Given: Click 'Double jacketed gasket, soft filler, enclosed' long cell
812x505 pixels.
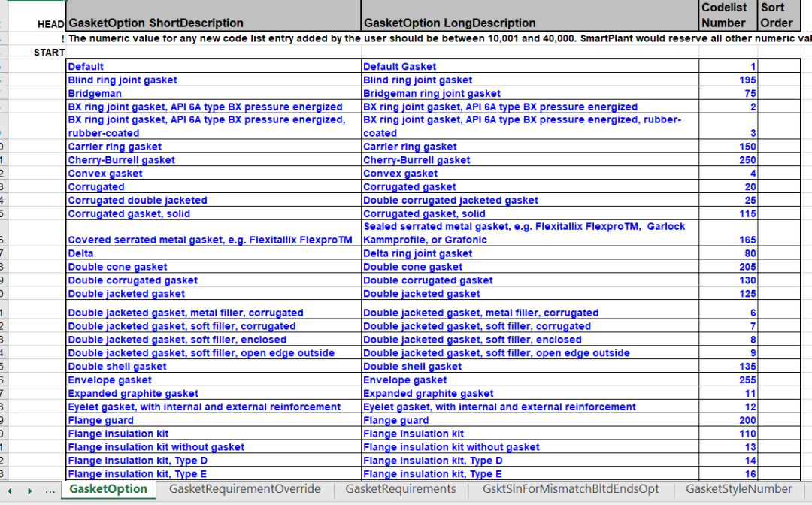Looking at the screenshot, I should point(530,340).
